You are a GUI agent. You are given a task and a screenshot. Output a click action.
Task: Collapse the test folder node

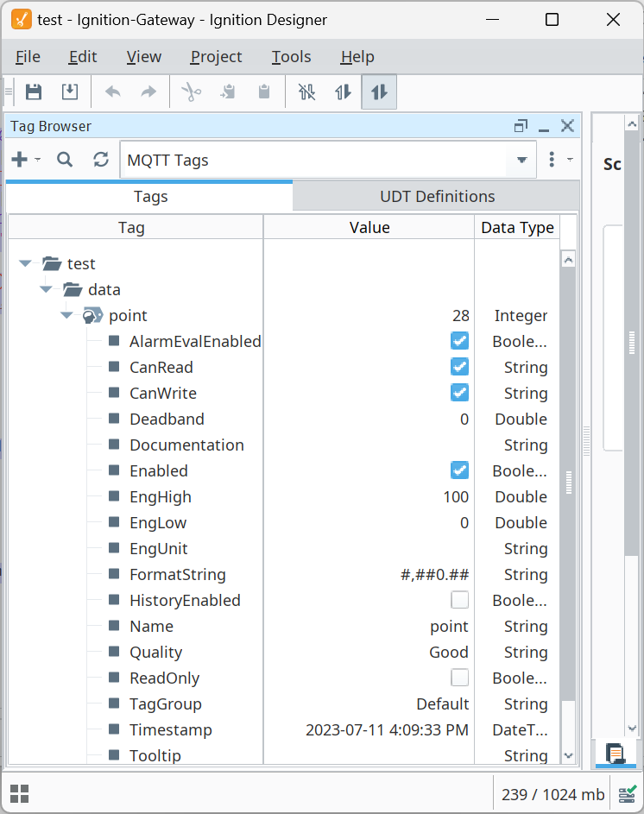(x=25, y=263)
